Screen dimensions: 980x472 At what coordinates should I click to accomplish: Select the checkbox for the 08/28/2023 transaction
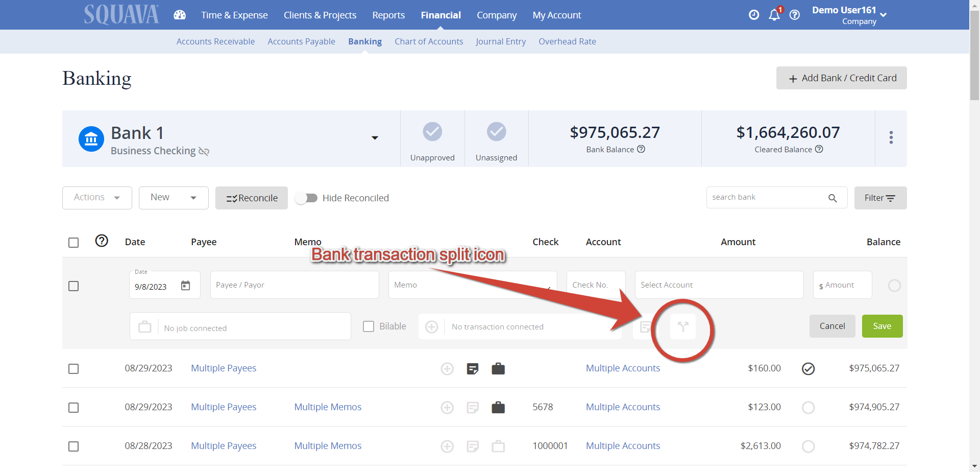(x=73, y=446)
